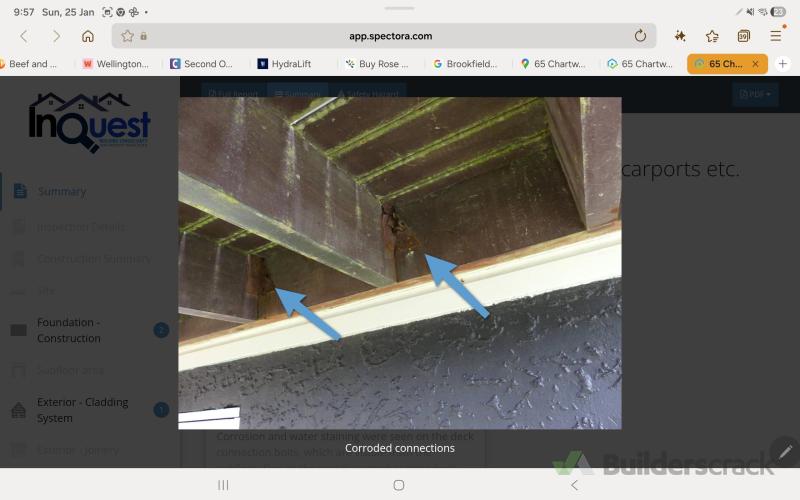This screenshot has height=500, width=800.
Task: Click the app.spectora.com address bar
Action: [x=390, y=36]
